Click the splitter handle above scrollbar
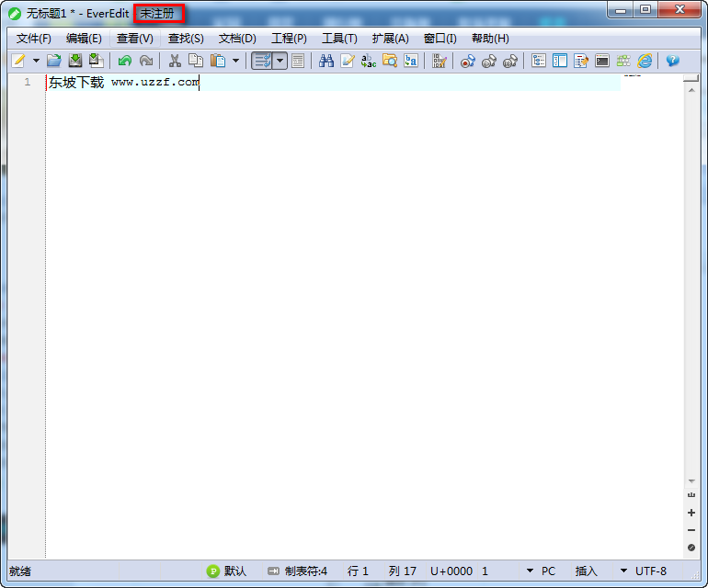 [691, 78]
